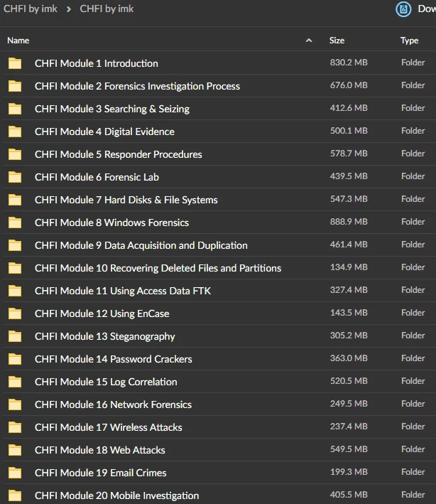Viewport: 436px width, 504px height.
Task: Open 'CHFI Module 2 Forensics Investigation Process'
Action: (x=138, y=86)
